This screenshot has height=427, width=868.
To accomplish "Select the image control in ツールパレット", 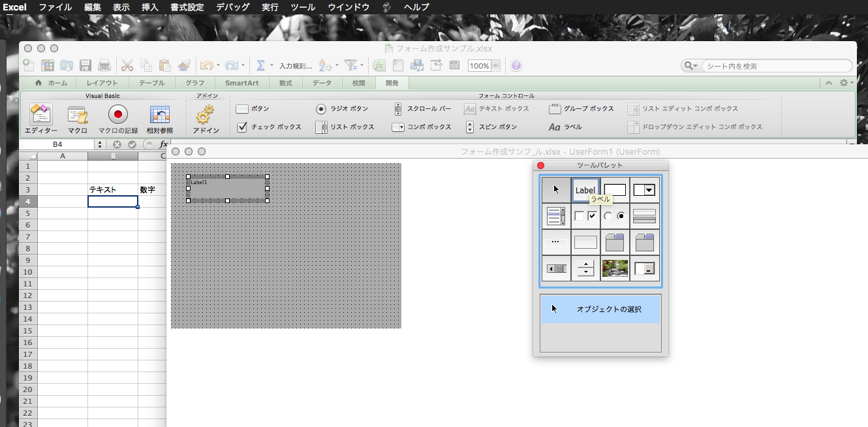I will pyautogui.click(x=615, y=268).
